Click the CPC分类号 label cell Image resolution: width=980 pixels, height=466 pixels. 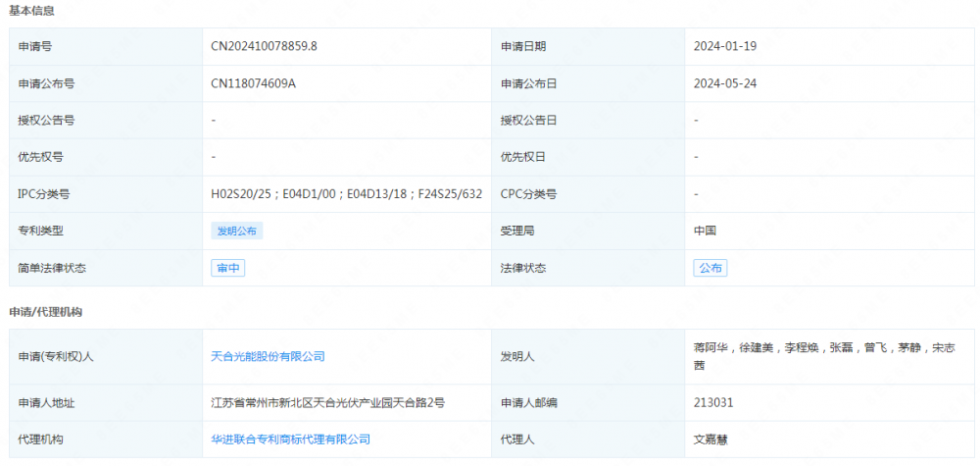(588, 194)
